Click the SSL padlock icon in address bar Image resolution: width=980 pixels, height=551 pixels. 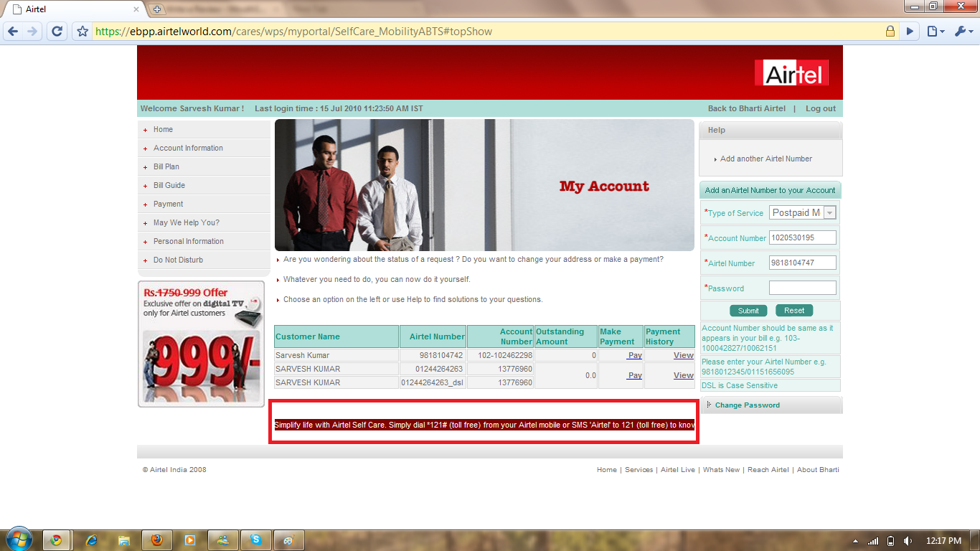890,32
